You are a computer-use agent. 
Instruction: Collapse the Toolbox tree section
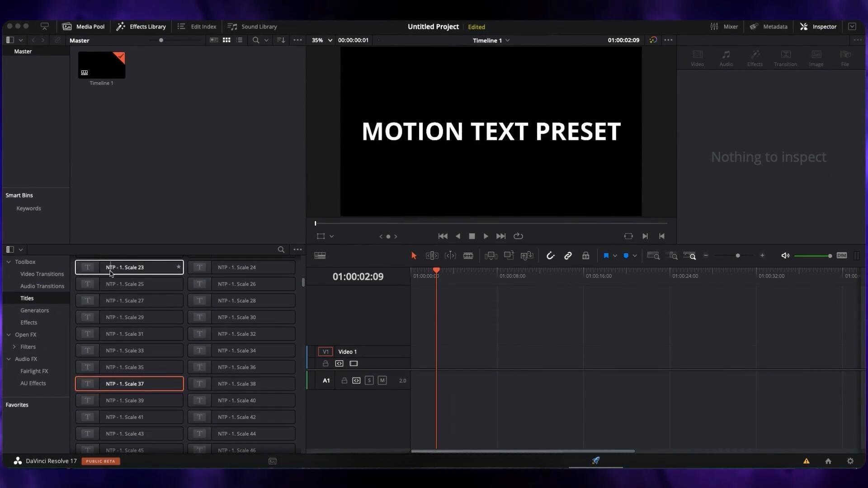pyautogui.click(x=9, y=262)
